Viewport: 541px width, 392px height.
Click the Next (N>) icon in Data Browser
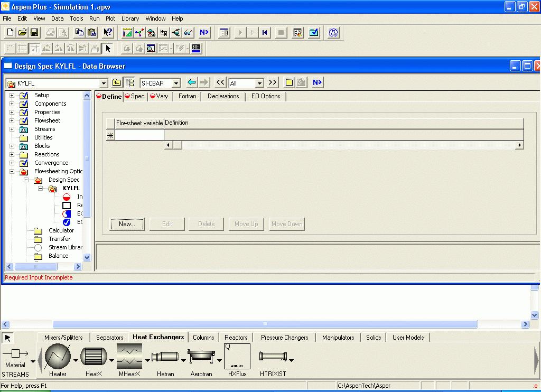[x=317, y=82]
